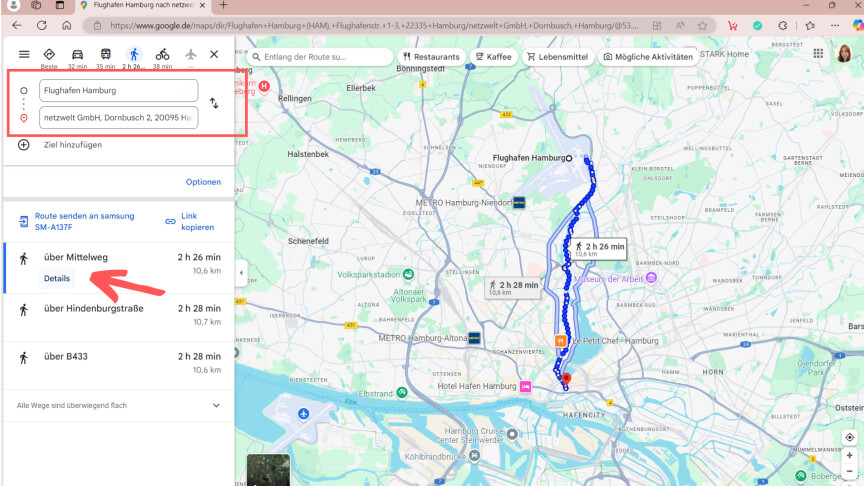This screenshot has width=864, height=486.
Task: Choose the public transit mode
Action: (x=105, y=54)
